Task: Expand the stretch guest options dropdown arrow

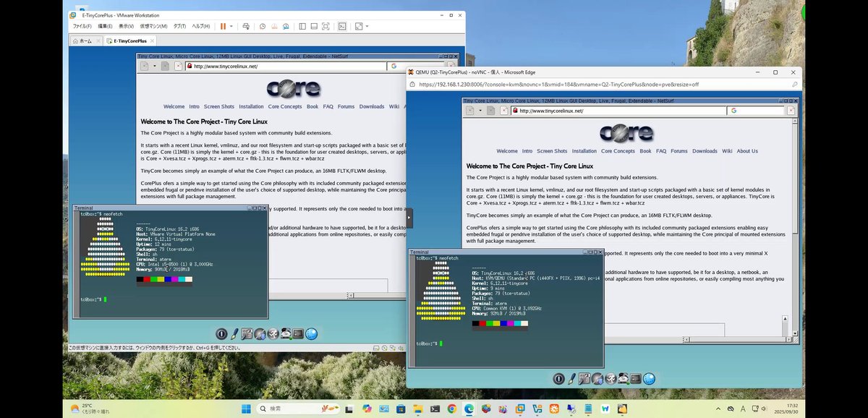Action: click(x=367, y=26)
